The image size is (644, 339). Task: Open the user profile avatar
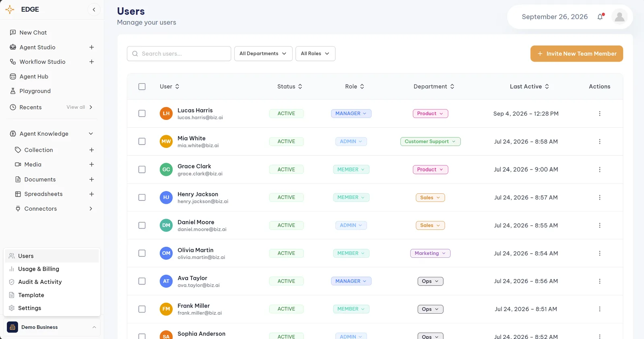coord(619,17)
